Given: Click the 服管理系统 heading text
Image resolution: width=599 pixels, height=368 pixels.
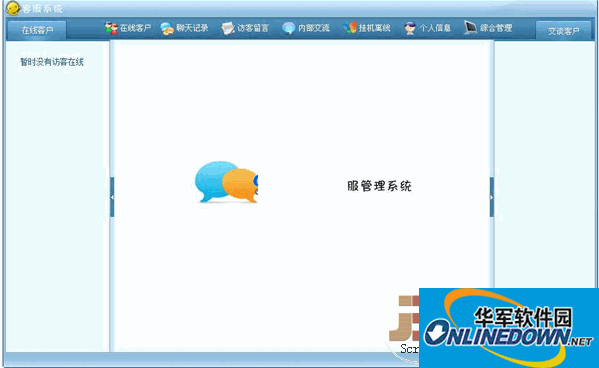Looking at the screenshot, I should pyautogui.click(x=379, y=186).
